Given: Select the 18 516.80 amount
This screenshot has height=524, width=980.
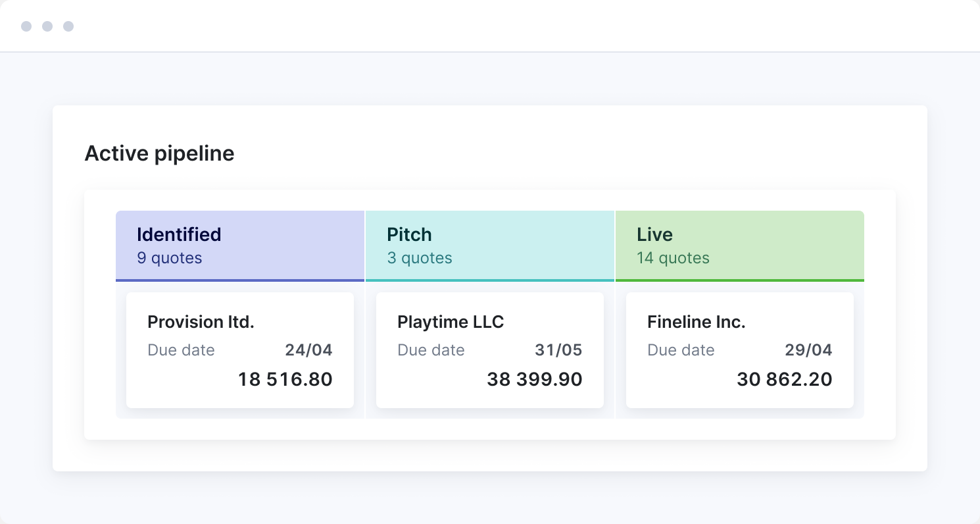Looking at the screenshot, I should 285,379.
